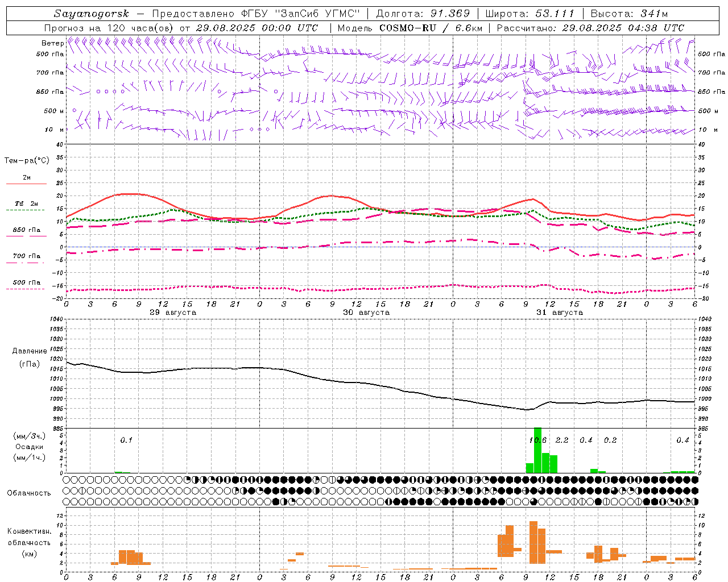Click the 700 гПа temperature legend line
Image resolution: width=728 pixels, height=582 pixels.
[x=26, y=263]
